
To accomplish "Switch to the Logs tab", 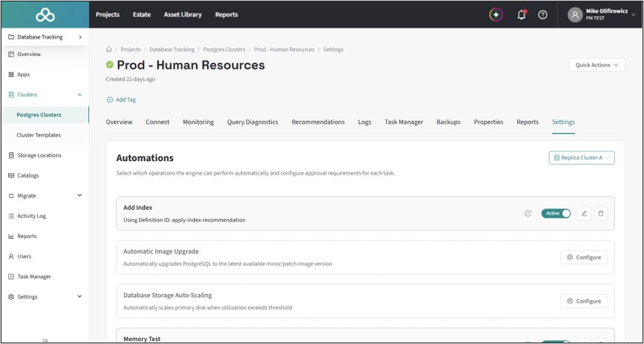I will click(365, 122).
